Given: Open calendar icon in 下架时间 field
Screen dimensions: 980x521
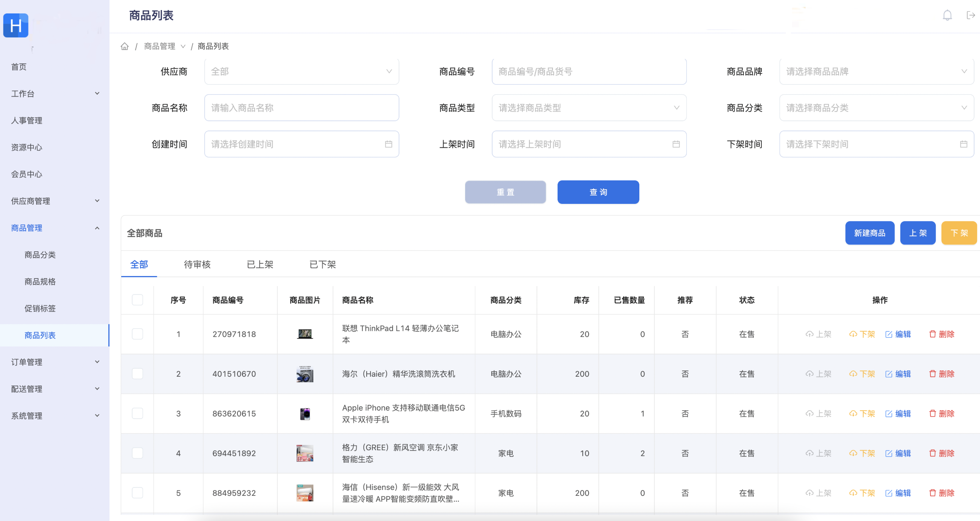Looking at the screenshot, I should (964, 144).
